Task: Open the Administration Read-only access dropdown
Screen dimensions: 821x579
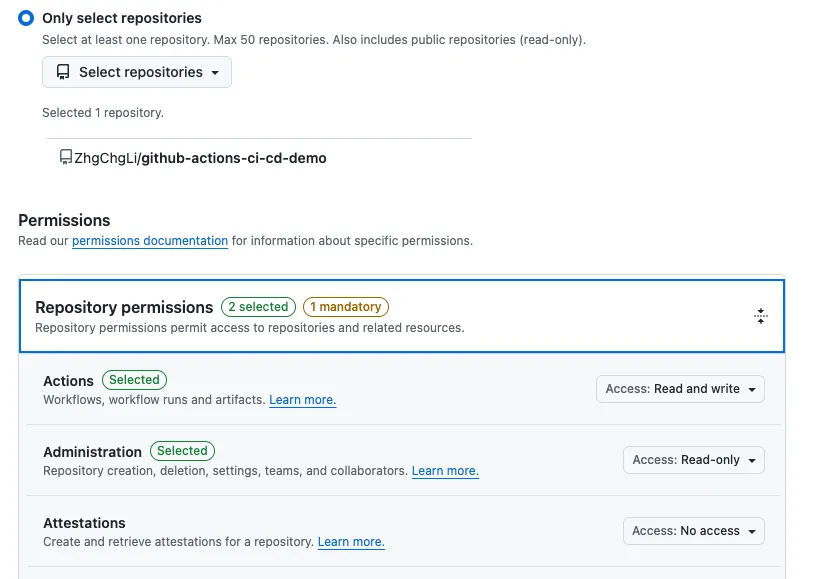Action: [694, 460]
